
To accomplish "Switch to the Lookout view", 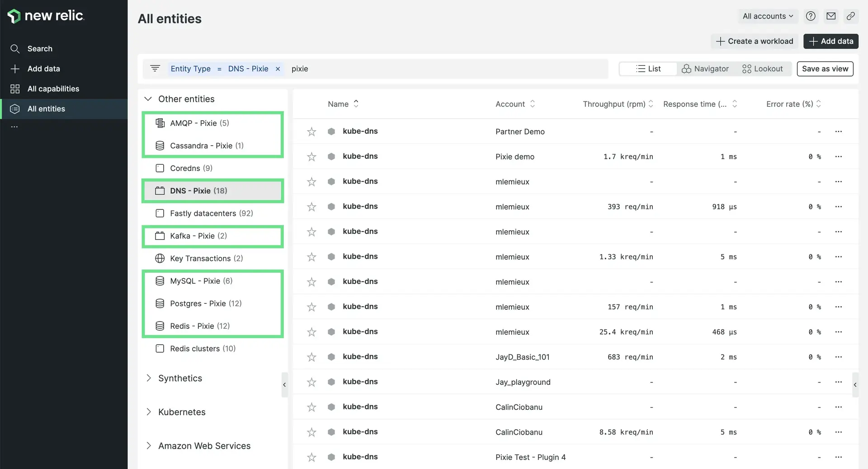I will click(x=762, y=69).
